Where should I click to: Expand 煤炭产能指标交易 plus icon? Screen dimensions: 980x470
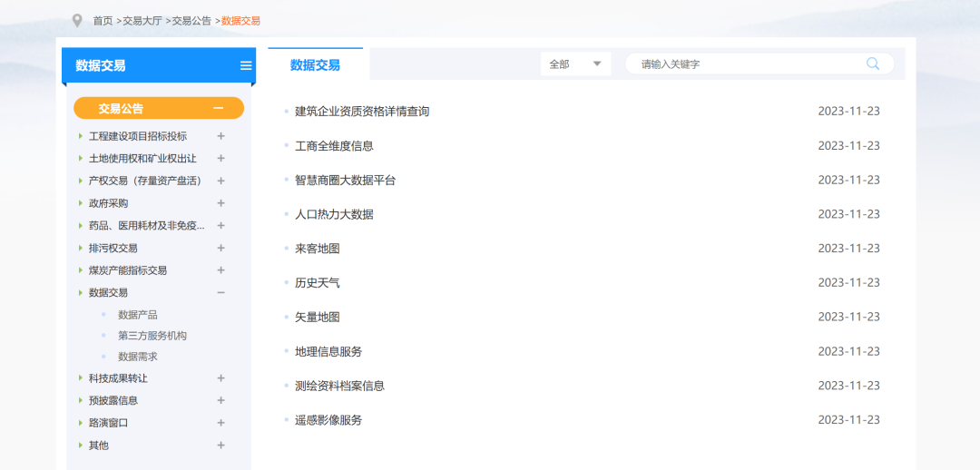pyautogui.click(x=220, y=270)
